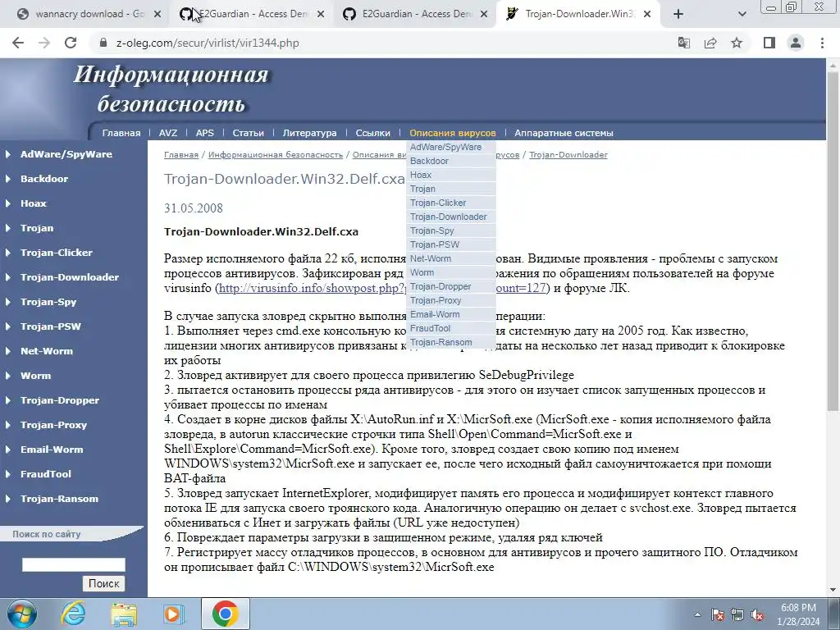Close the Trojan-Downloader.Win32 tab

tap(647, 15)
